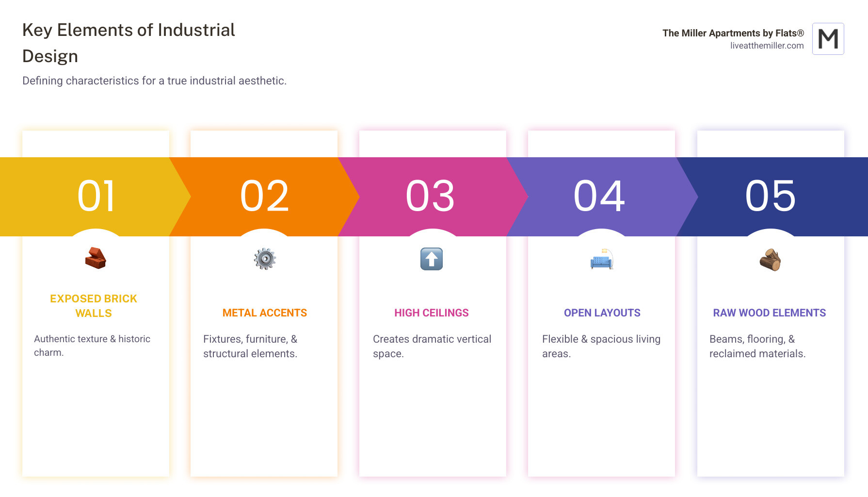Click the Exposed Brick Walls heading
Screen dimensions: 868x497
tap(94, 306)
